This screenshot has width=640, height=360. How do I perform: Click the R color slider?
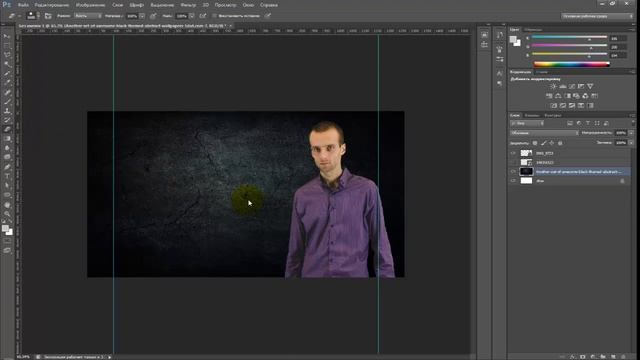tap(569, 38)
